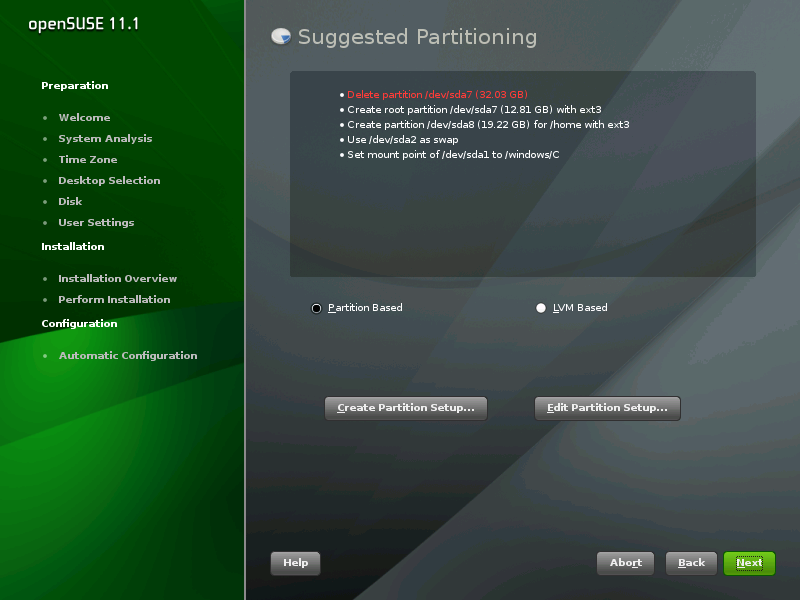Screen dimensions: 800x600
Task: Select the Welcome step in sidebar
Action: 84,118
